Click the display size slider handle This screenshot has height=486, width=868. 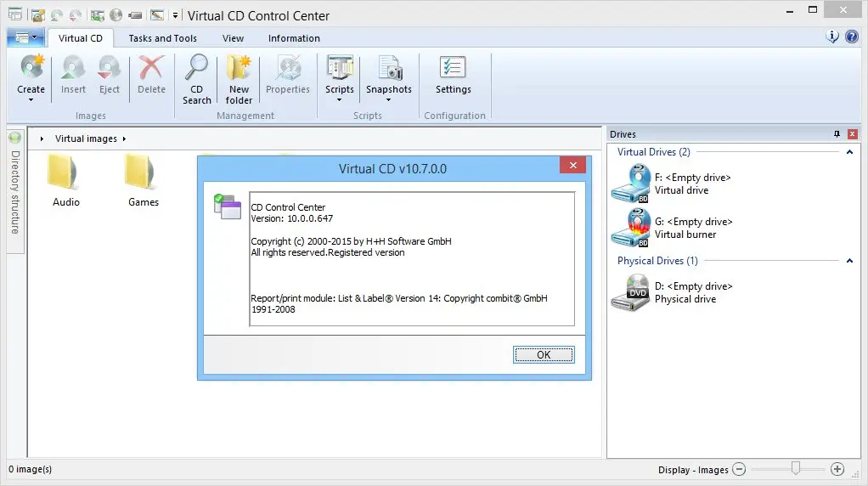point(796,468)
